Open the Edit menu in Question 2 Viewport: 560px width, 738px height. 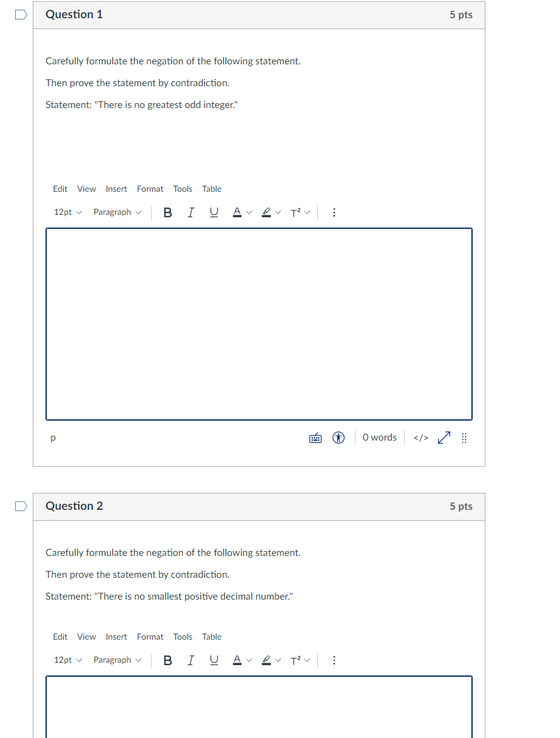point(60,637)
